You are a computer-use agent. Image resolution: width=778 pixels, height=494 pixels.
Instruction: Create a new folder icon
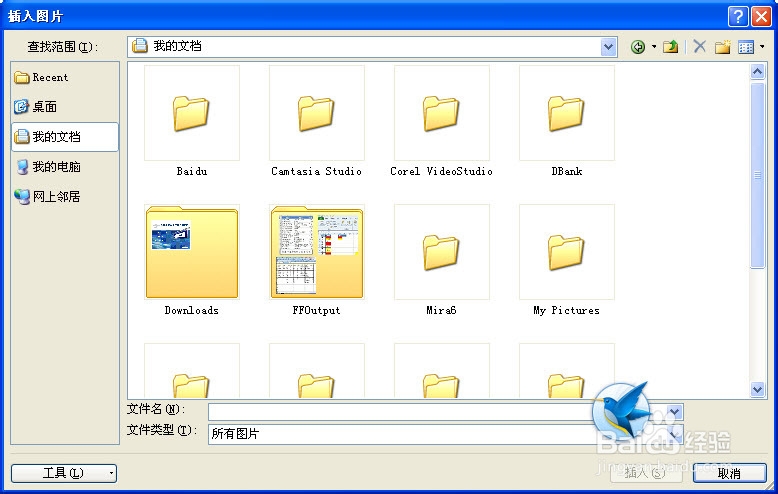722,47
